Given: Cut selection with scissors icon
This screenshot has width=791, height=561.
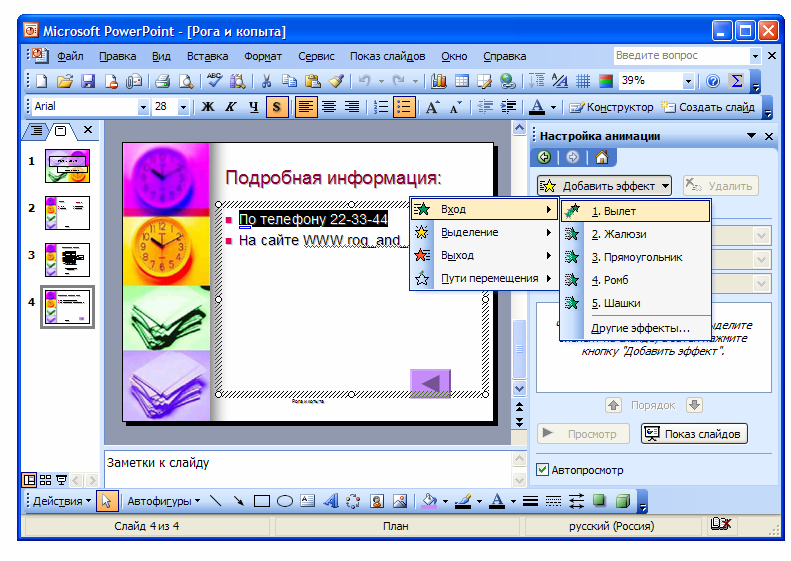Looking at the screenshot, I should click(266, 81).
